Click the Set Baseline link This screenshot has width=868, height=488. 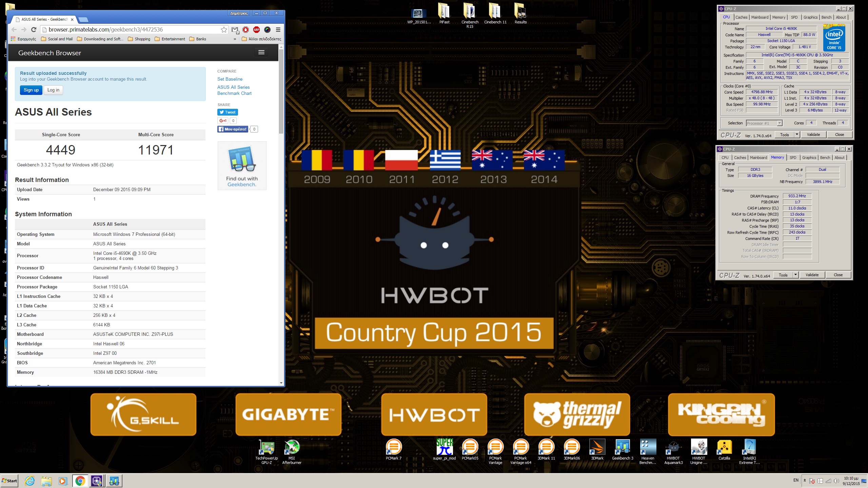[230, 79]
